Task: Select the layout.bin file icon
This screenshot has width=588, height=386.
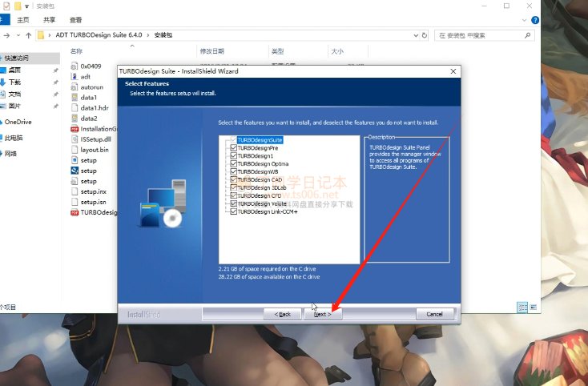Action: 75,150
